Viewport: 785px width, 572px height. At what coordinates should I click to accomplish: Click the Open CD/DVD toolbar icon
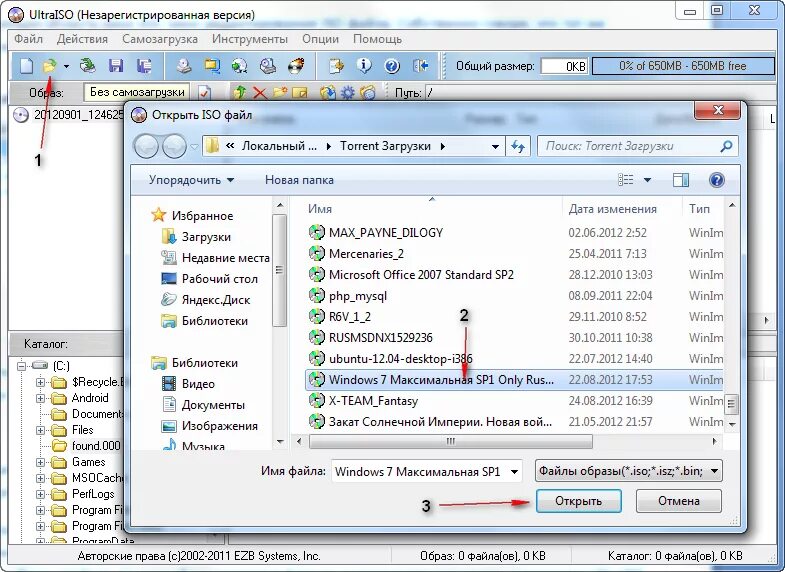[88, 66]
